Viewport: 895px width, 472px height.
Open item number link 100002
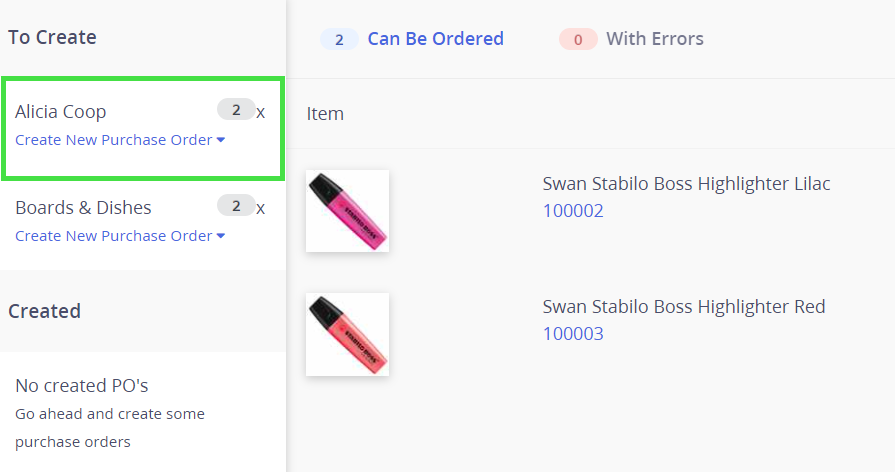point(573,211)
